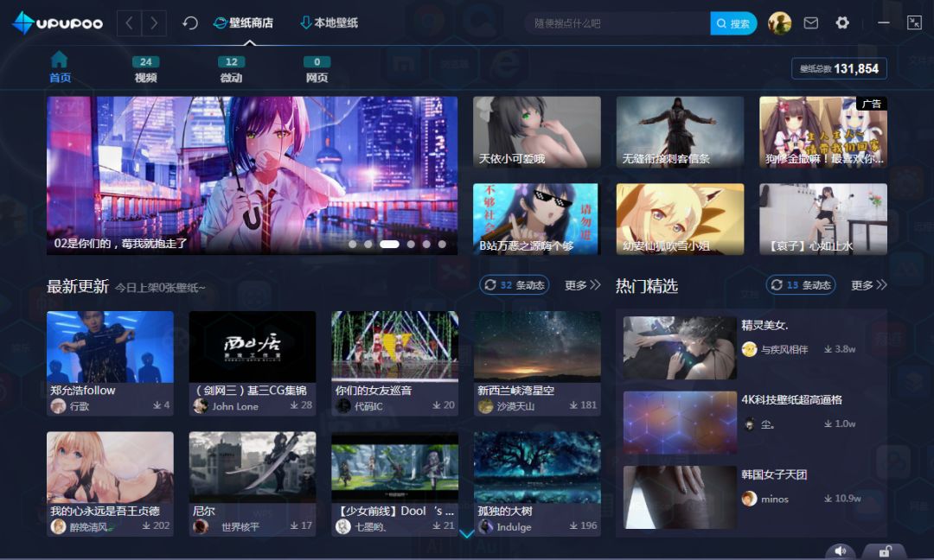Open the 广告 advertisement thumbnail

(x=823, y=132)
